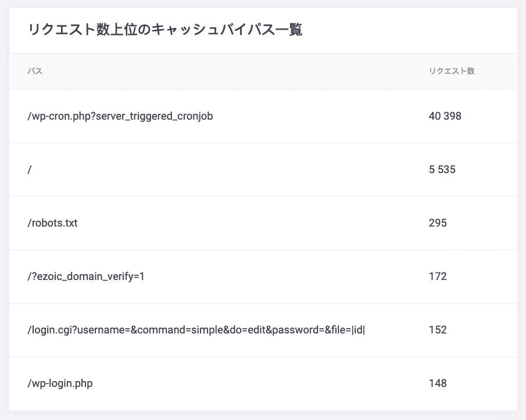Select the root path / row
Screen dimensions: 526x420
30,170
